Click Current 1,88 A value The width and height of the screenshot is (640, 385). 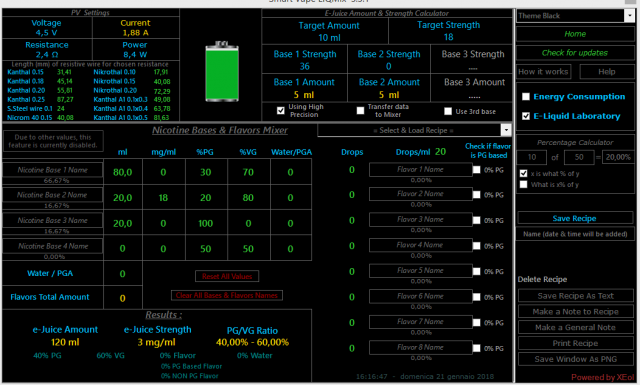(136, 33)
